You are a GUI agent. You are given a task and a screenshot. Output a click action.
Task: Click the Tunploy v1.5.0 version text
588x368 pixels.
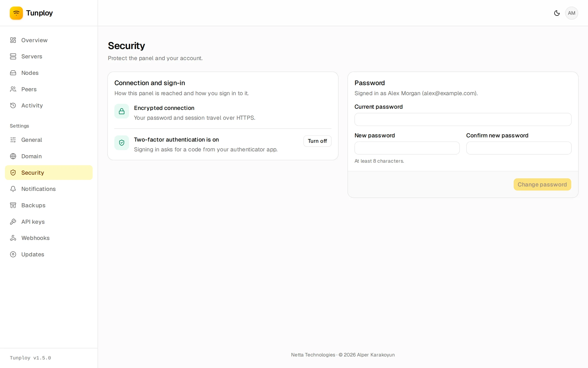click(30, 358)
